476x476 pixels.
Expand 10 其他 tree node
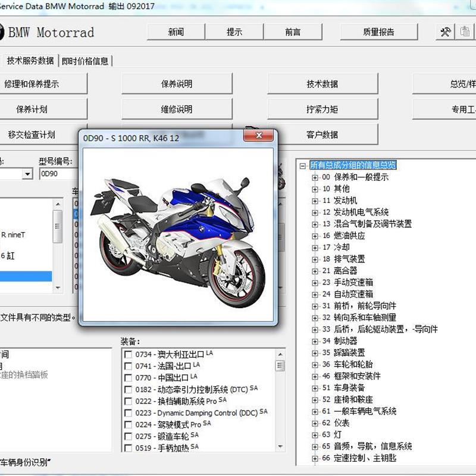click(x=315, y=189)
